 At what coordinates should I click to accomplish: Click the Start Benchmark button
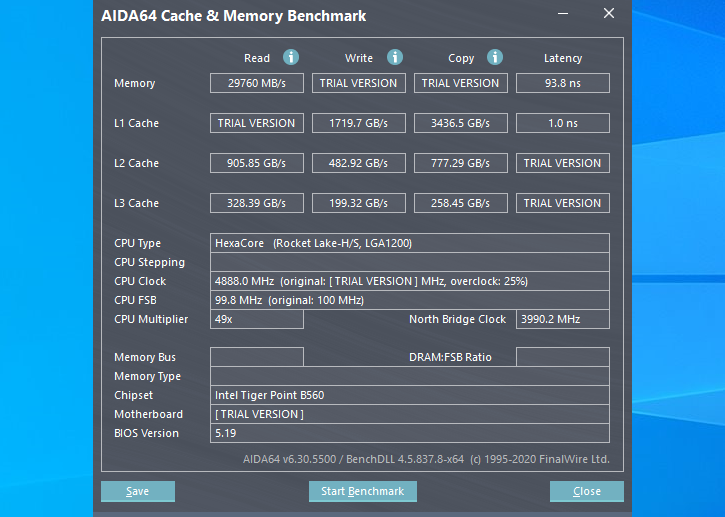(x=362, y=491)
